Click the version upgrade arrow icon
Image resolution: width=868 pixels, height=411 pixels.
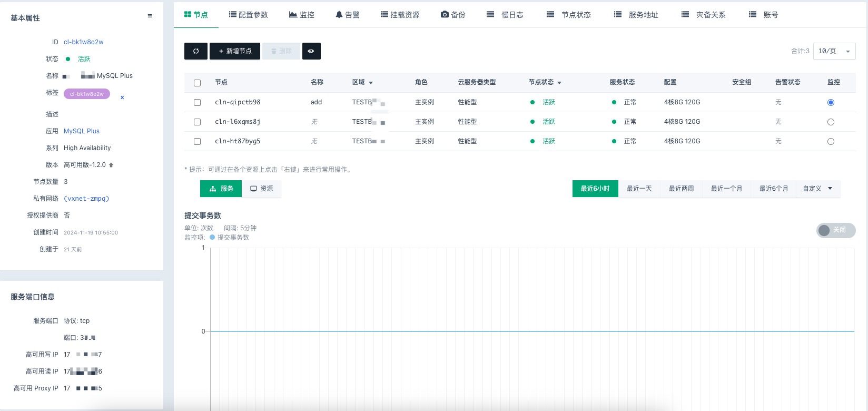point(111,165)
